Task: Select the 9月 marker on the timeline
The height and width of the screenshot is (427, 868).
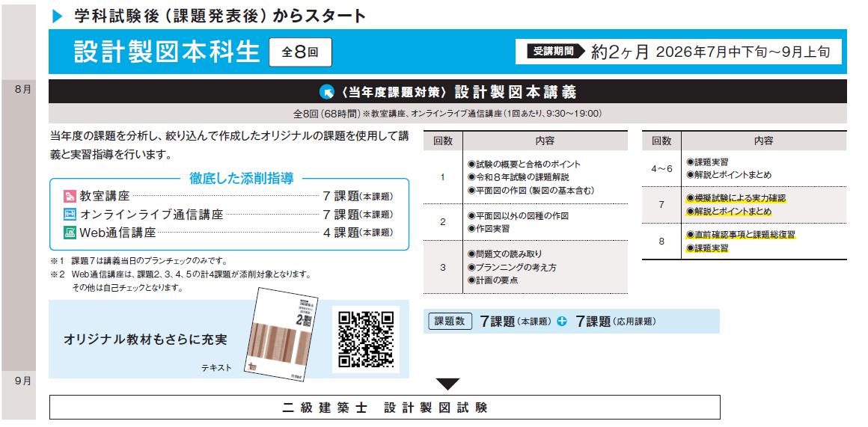Action: point(22,381)
